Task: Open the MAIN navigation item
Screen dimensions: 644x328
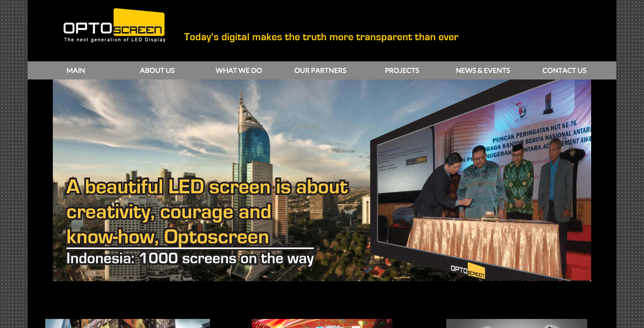Action: [x=75, y=70]
